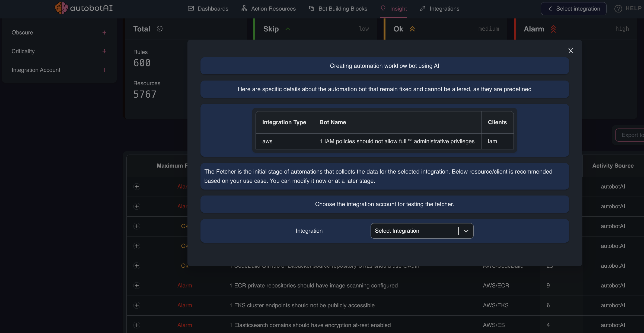
Task: Click the HELP question mark icon
Action: coord(618,9)
